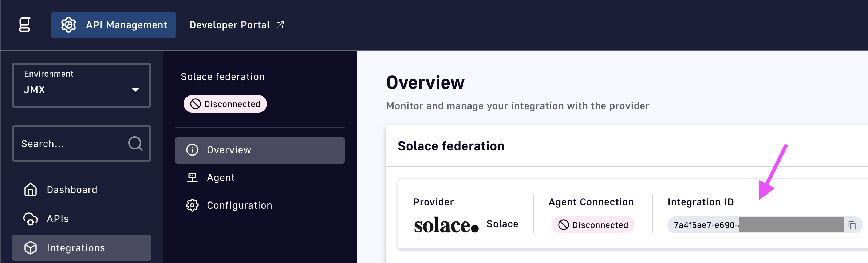
Task: Open the Developer Portal link
Action: click(x=229, y=25)
